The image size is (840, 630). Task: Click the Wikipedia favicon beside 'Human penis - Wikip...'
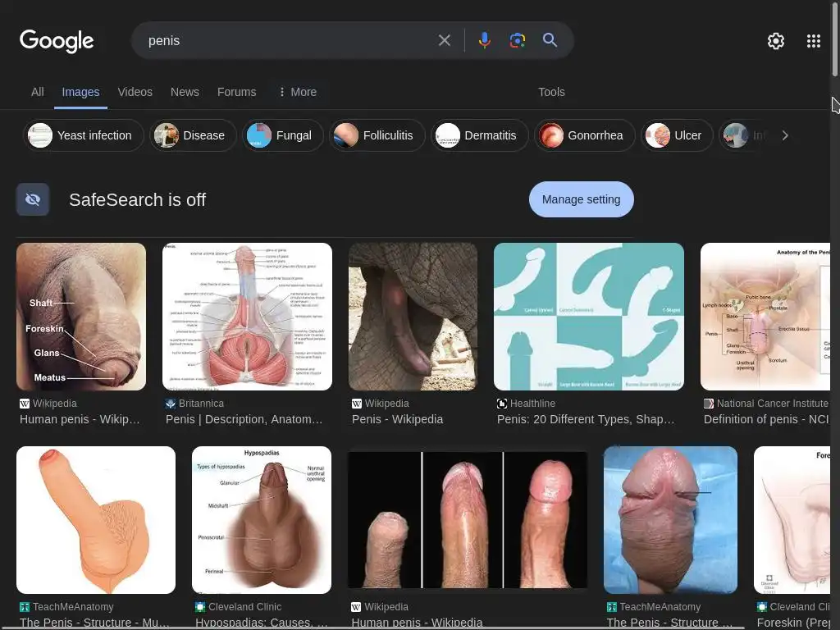(24, 404)
